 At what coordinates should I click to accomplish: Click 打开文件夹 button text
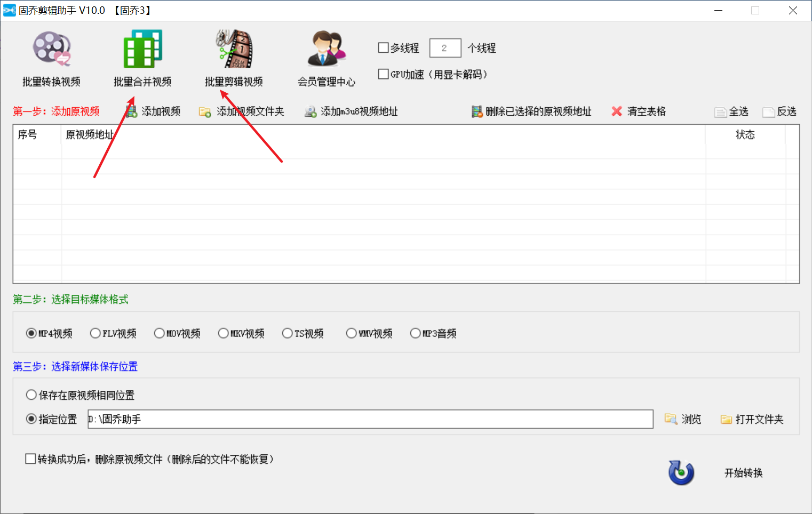[x=760, y=419]
